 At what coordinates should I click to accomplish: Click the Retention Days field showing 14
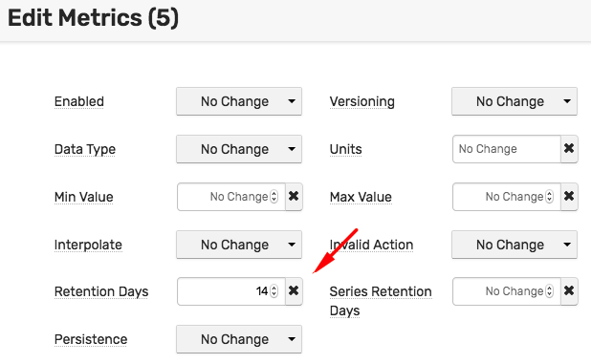[231, 291]
